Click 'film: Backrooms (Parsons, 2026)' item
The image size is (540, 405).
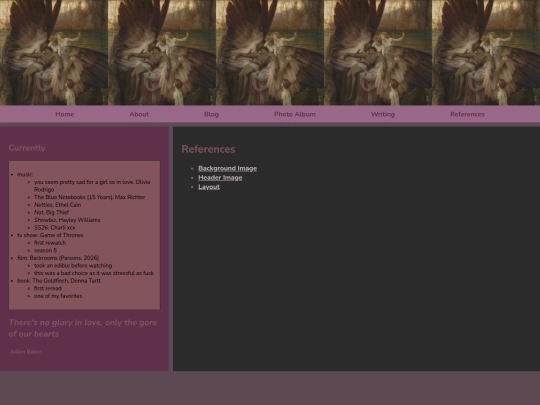58,258
